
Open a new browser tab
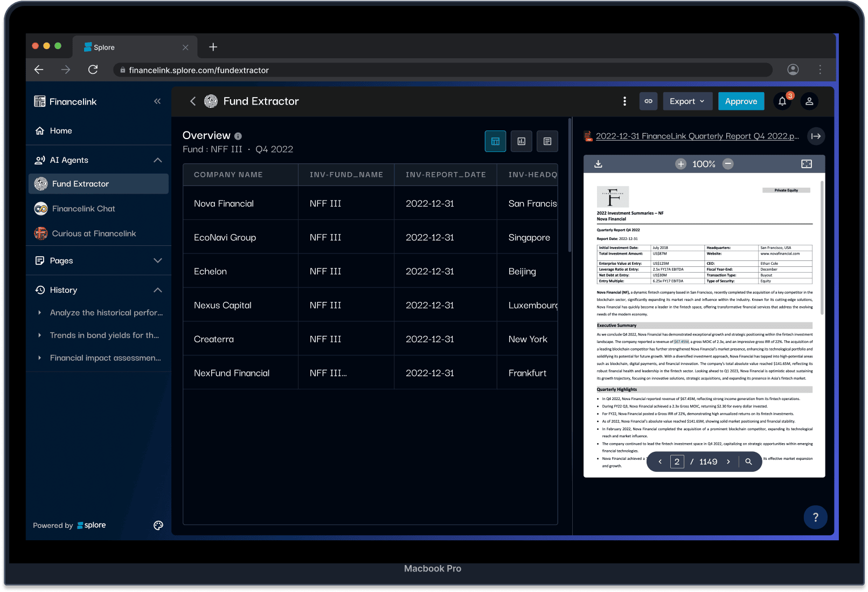pyautogui.click(x=213, y=47)
